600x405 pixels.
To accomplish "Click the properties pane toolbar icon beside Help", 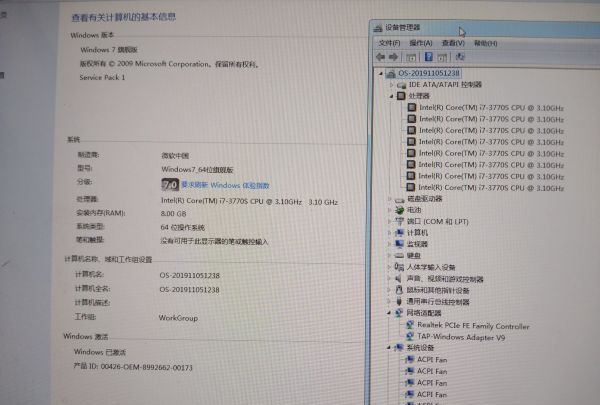I will pos(442,57).
